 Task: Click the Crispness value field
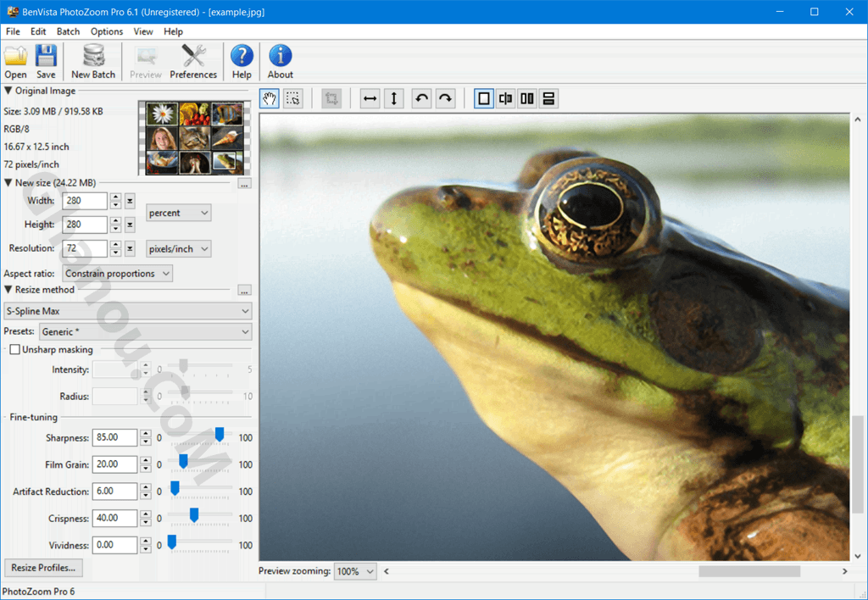(x=114, y=519)
